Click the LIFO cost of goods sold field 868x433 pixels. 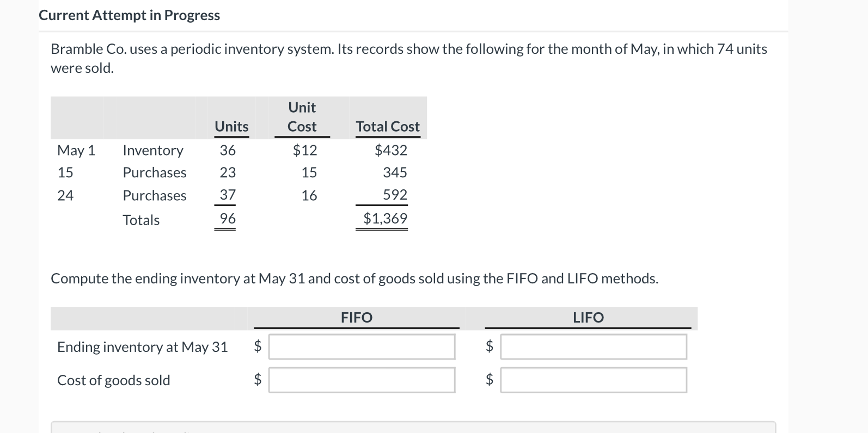point(594,380)
